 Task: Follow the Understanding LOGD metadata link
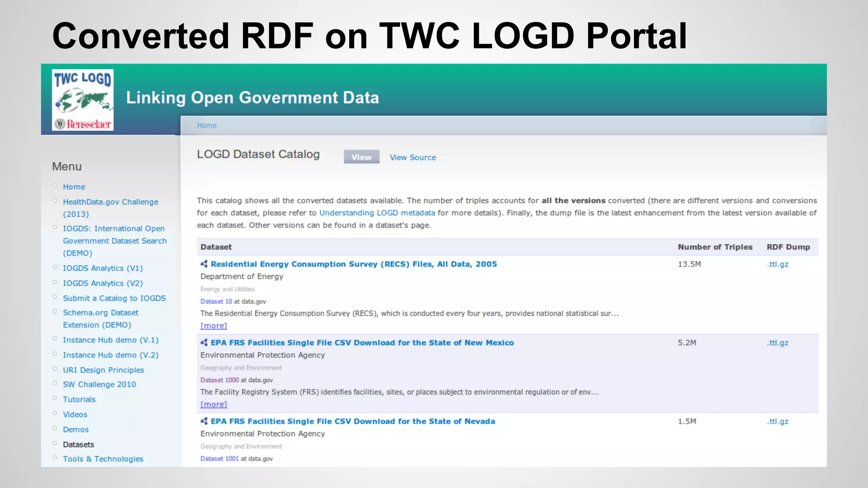point(377,213)
